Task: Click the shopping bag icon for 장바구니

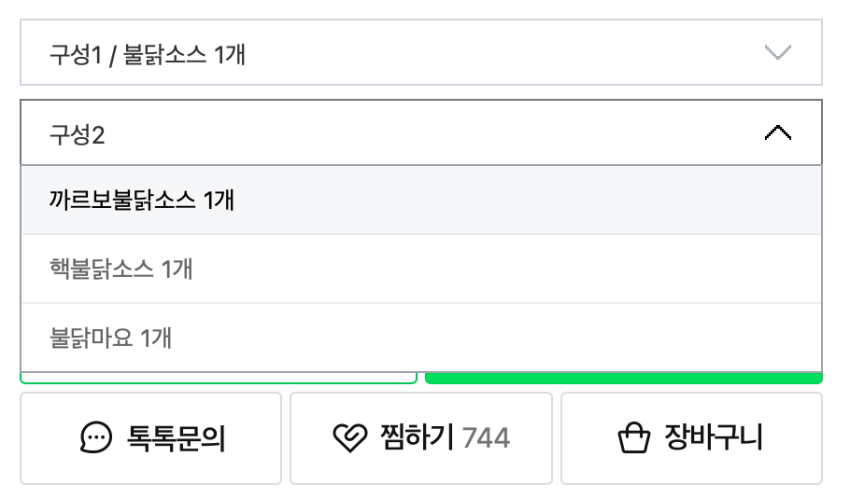Action: click(x=634, y=438)
